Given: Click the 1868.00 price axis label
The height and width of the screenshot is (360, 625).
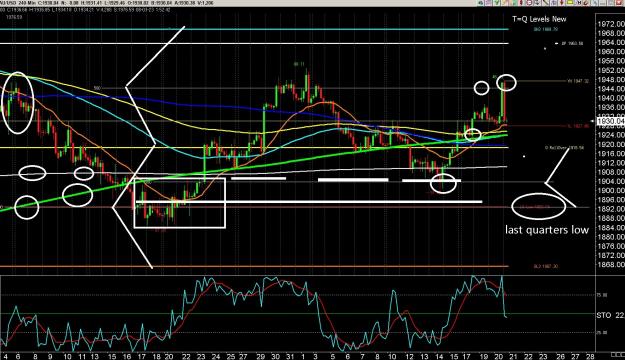Looking at the screenshot, I should 611,264.
